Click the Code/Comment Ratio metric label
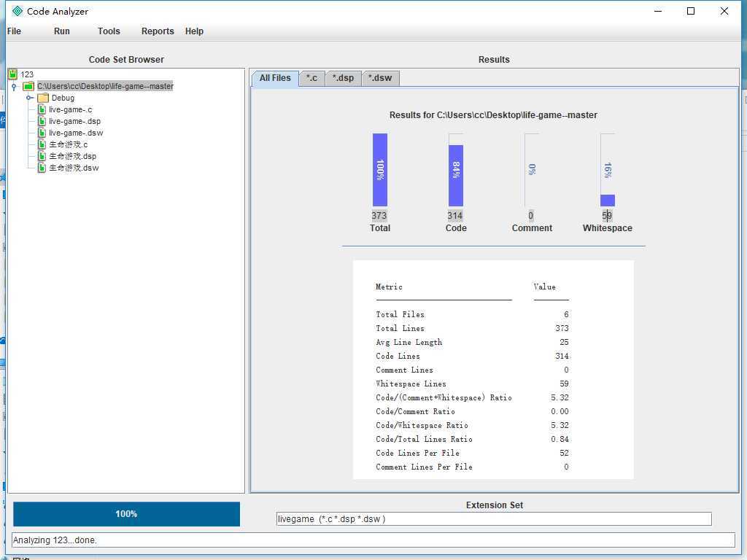This screenshot has height=560, width=747. (x=415, y=411)
